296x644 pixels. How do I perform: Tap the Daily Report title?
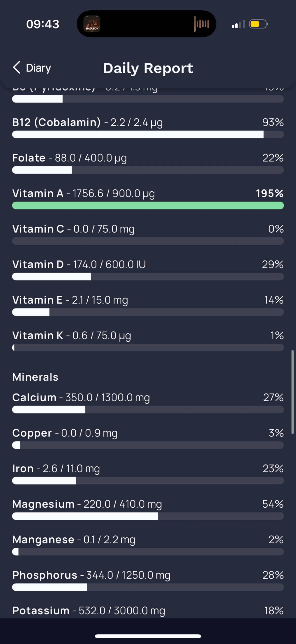pyautogui.click(x=148, y=68)
